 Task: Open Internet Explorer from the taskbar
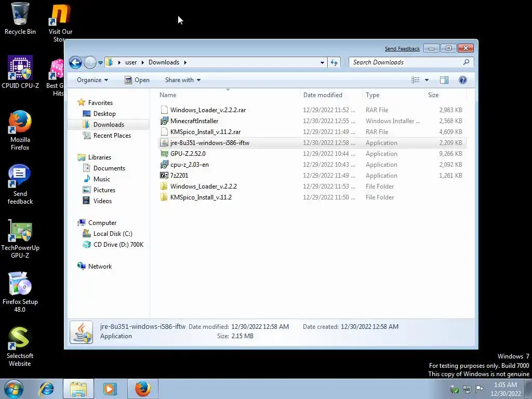[x=46, y=389]
